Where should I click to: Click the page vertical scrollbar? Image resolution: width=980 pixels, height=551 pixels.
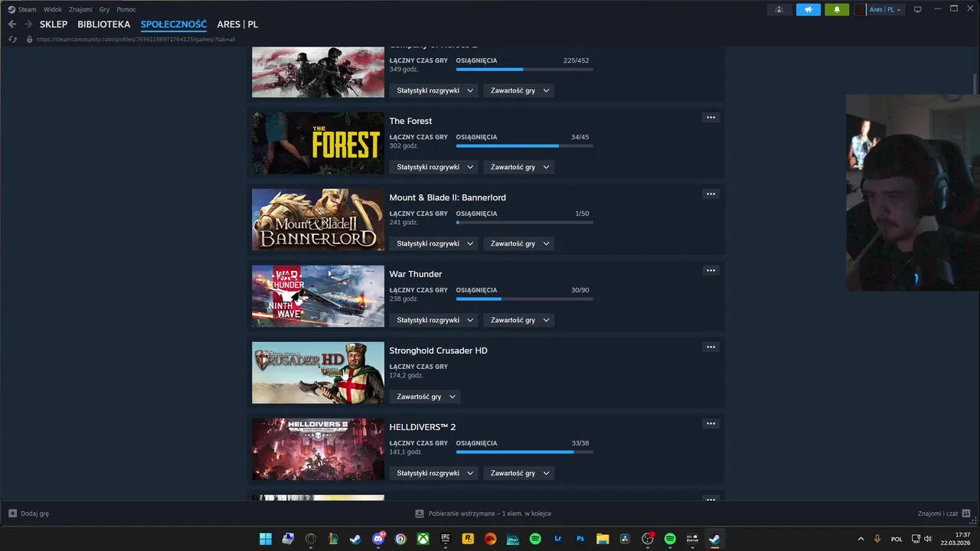tap(975, 83)
